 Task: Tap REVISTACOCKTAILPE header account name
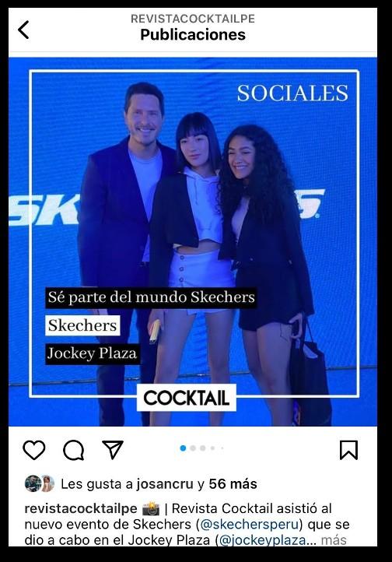[193, 19]
